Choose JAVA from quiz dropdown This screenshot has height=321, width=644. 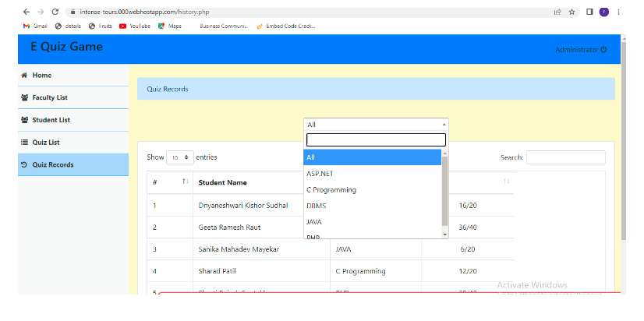tap(372, 222)
